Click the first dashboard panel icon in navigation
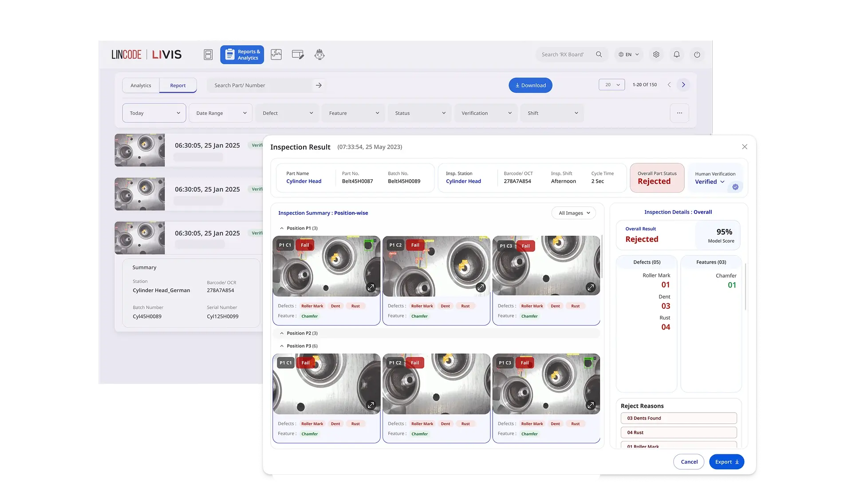The height and width of the screenshot is (504, 852). coord(208,55)
